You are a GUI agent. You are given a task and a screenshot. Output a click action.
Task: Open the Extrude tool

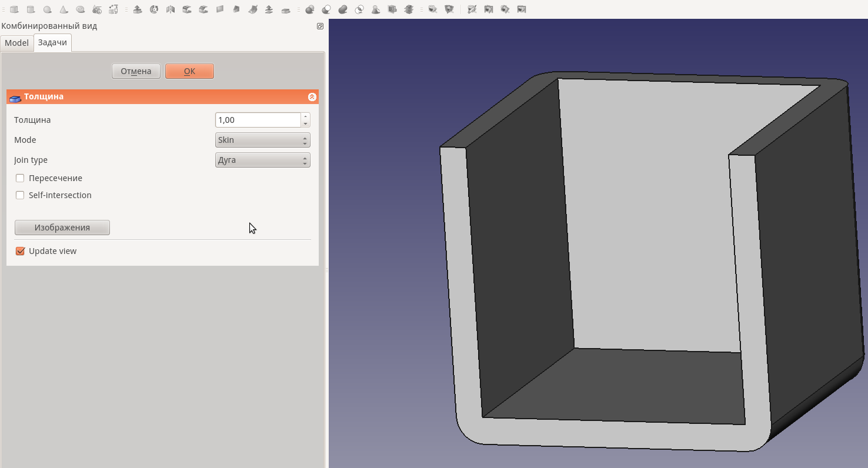138,9
